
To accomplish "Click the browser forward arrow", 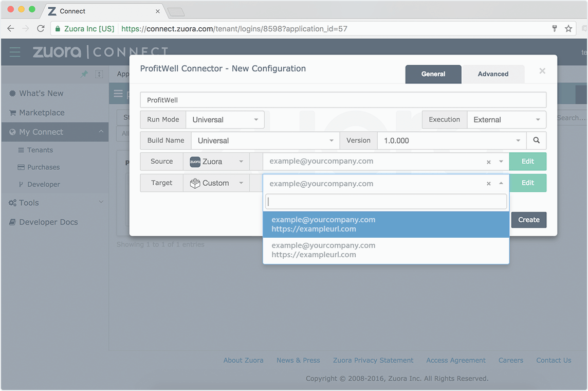I will 26,28.
